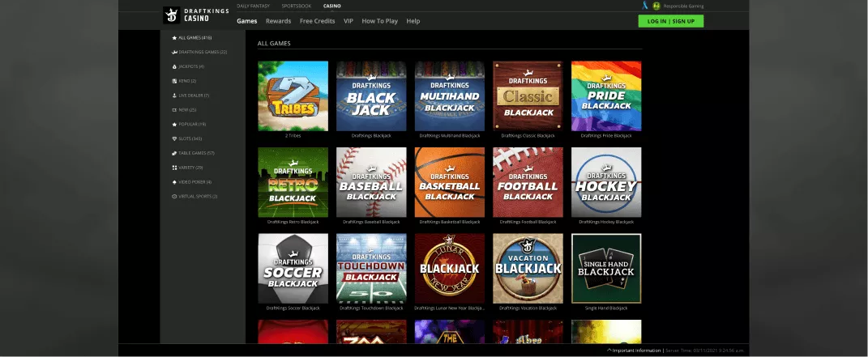Open DraftKings Soccer Blackjack tile

point(293,268)
